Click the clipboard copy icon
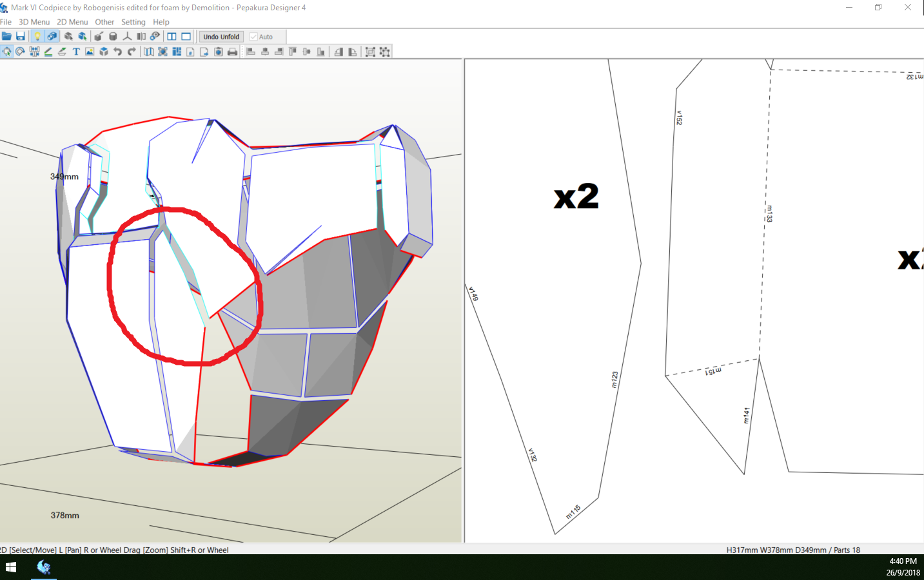 219,52
